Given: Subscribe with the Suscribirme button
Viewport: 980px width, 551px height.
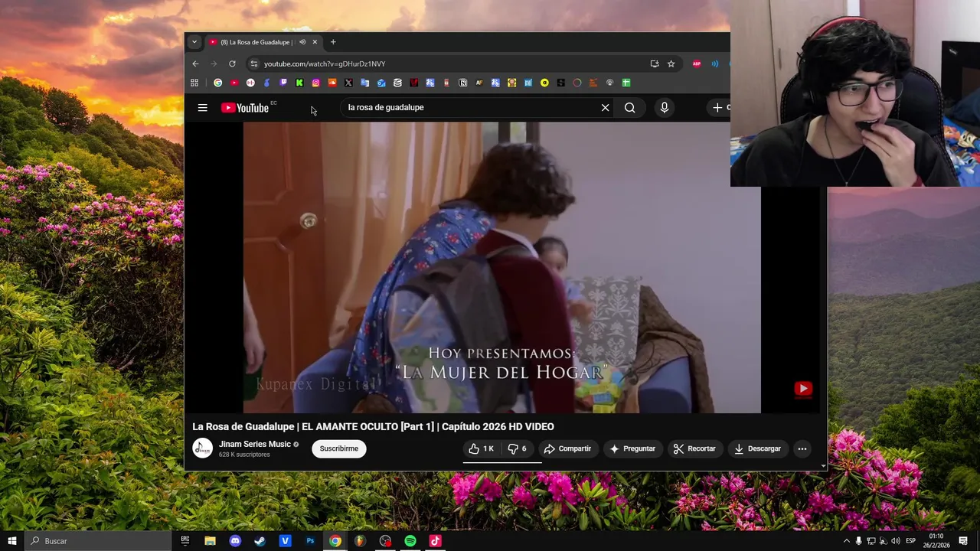Looking at the screenshot, I should click(x=339, y=448).
